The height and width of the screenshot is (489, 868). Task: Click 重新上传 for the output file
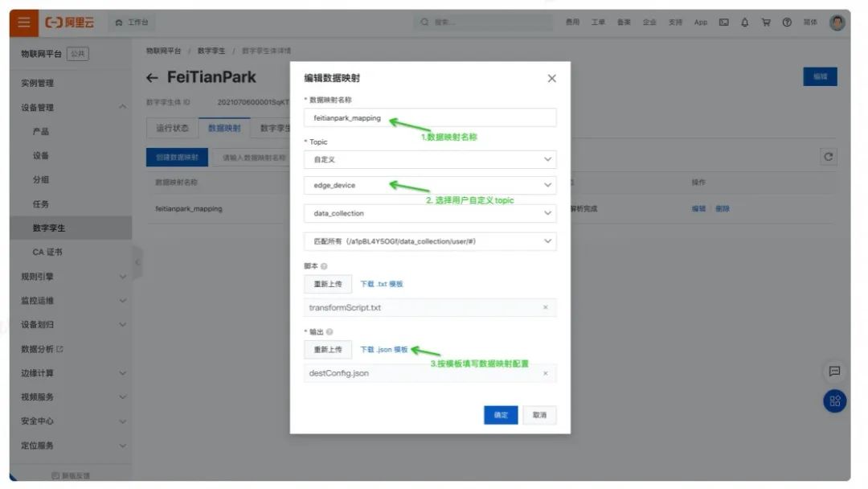(x=328, y=349)
